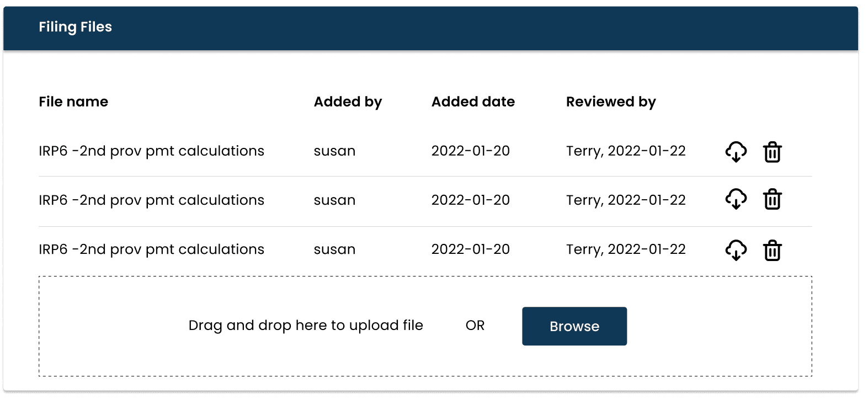
Task: Click the Filing Files panel header
Action: point(430,28)
